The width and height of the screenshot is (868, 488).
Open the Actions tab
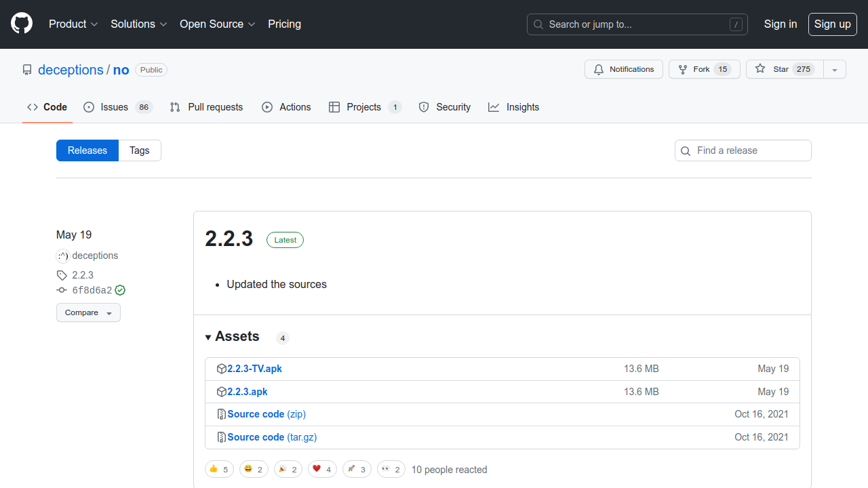(286, 107)
